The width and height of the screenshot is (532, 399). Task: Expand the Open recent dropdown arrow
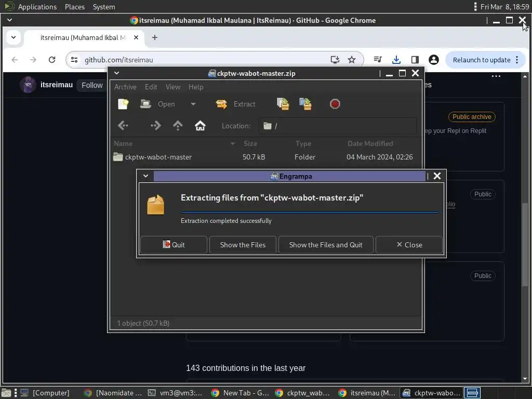[x=193, y=104]
